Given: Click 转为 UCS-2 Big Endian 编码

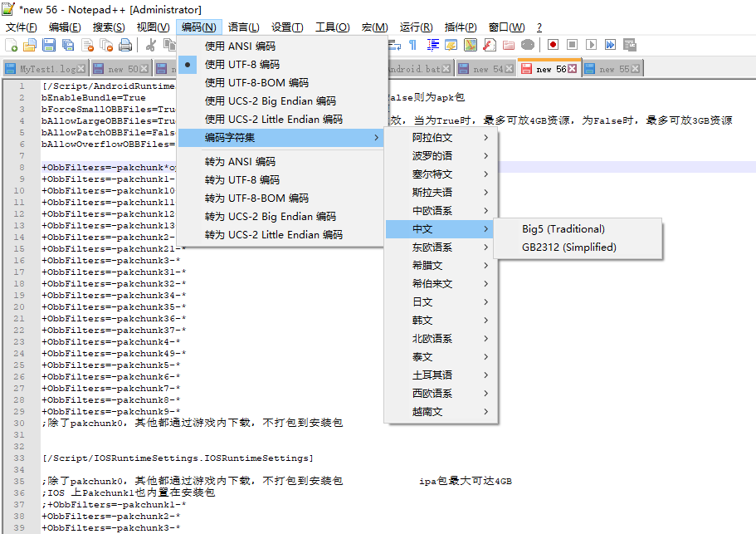Looking at the screenshot, I should [x=282, y=217].
